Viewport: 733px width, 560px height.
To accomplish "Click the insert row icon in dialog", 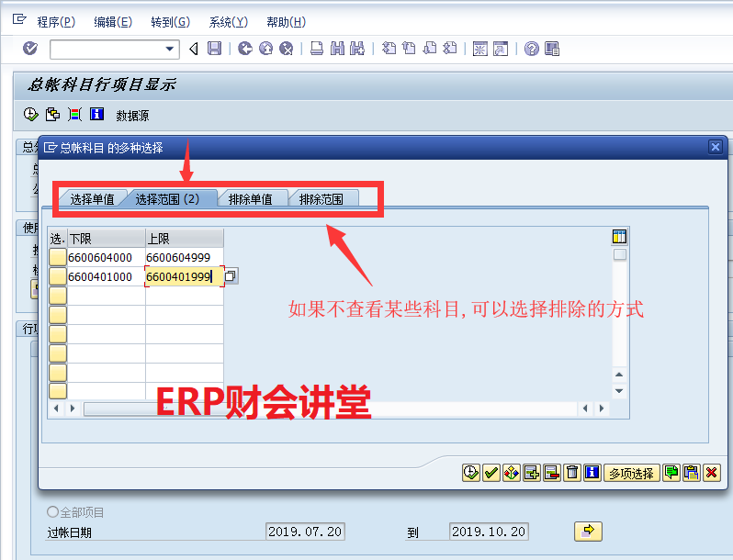I will click(x=531, y=473).
